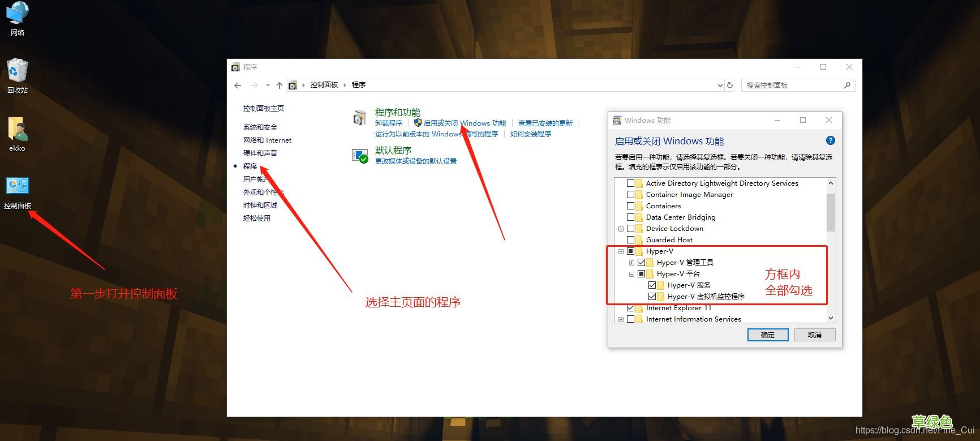Screen dimensions: 980x441
Task: Open the 控制面板 desktop icon
Action: (18, 192)
